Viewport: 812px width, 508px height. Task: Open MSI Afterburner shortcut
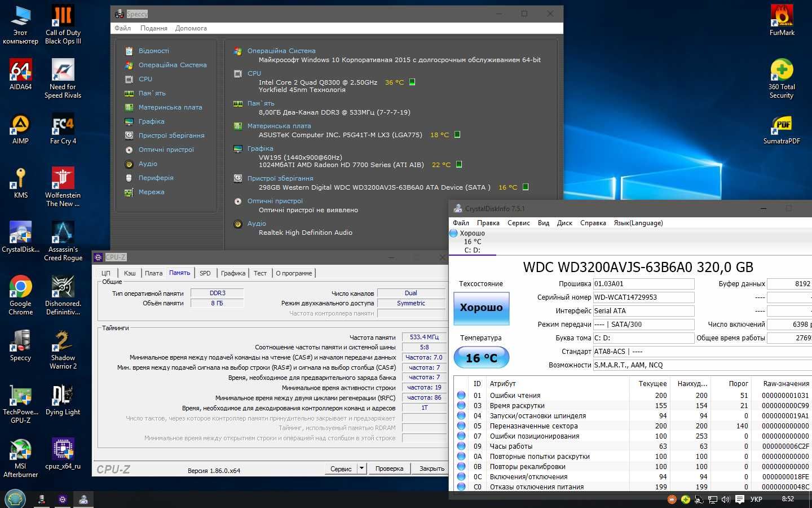tap(20, 458)
